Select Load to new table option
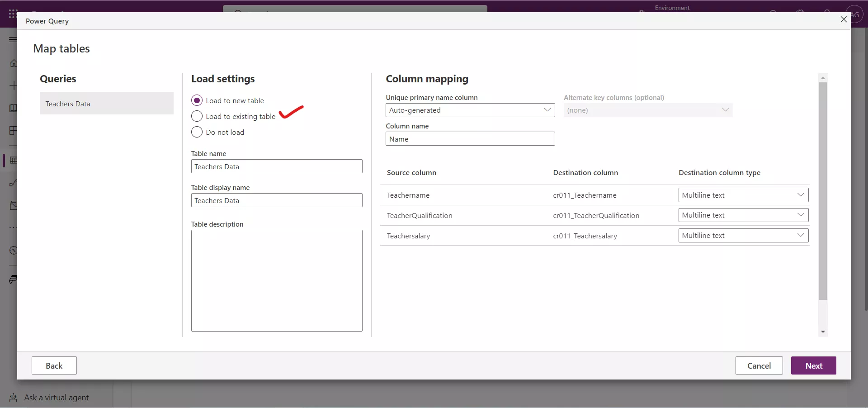 point(197,100)
